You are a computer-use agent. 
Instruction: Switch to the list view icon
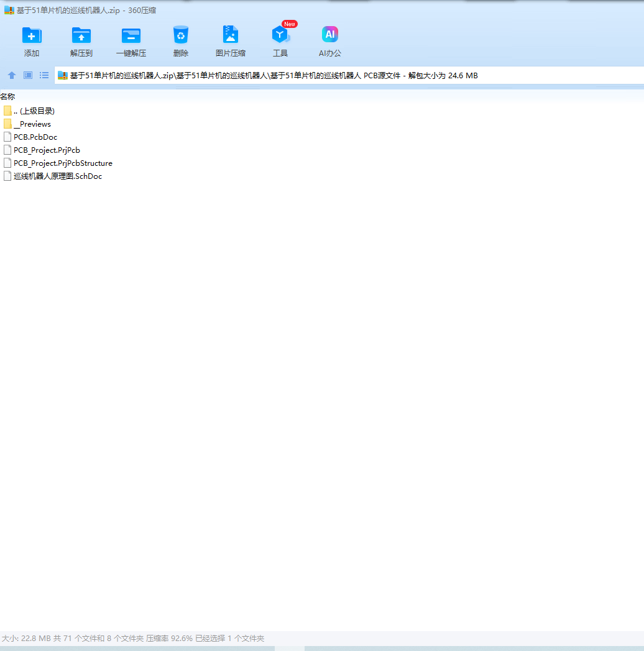(x=44, y=75)
